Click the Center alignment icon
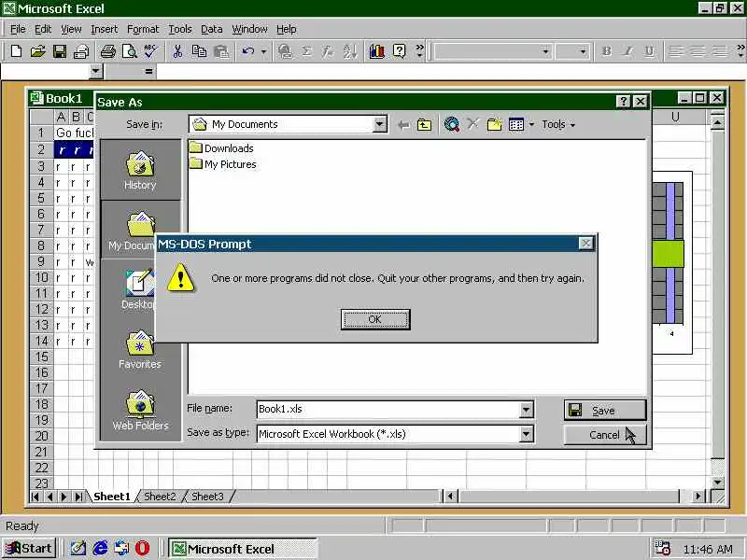The width and height of the screenshot is (747, 560). (x=698, y=51)
